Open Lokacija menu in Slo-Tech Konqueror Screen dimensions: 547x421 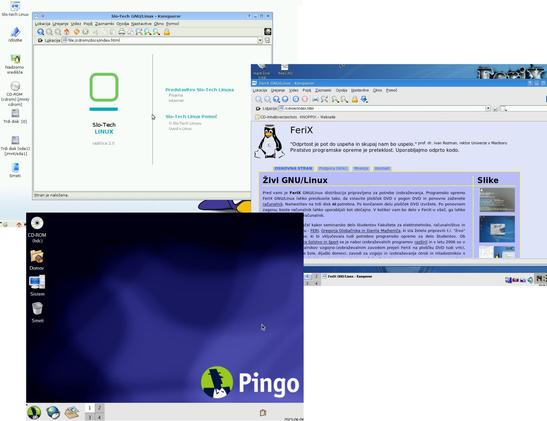coord(43,24)
